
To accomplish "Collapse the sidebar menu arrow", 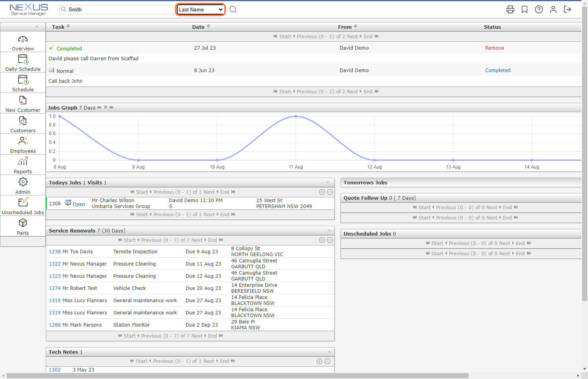I will pyautogui.click(x=37, y=27).
